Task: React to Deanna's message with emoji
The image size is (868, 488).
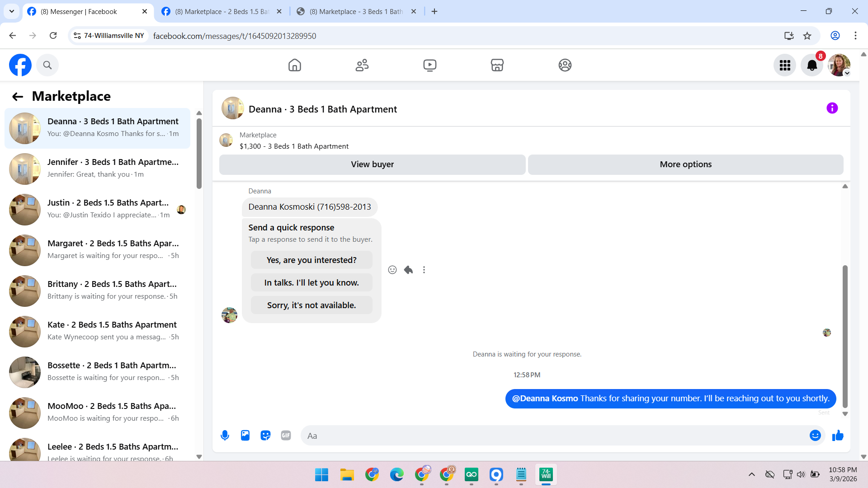Action: (392, 270)
